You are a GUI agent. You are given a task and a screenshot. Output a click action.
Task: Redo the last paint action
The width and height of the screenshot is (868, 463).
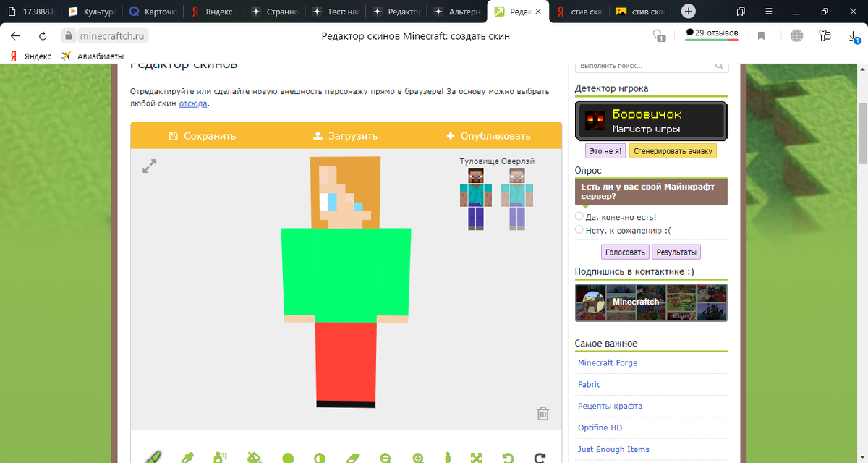tap(540, 458)
